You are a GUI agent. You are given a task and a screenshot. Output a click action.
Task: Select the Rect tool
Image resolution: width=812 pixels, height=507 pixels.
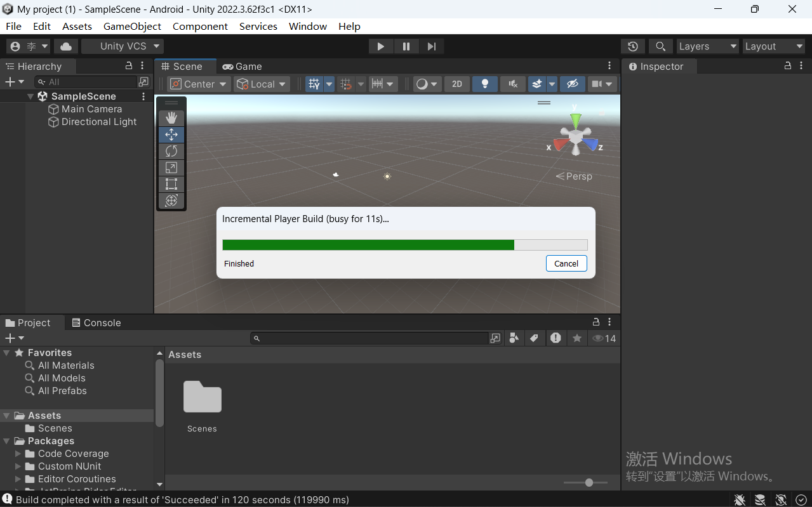point(171,184)
